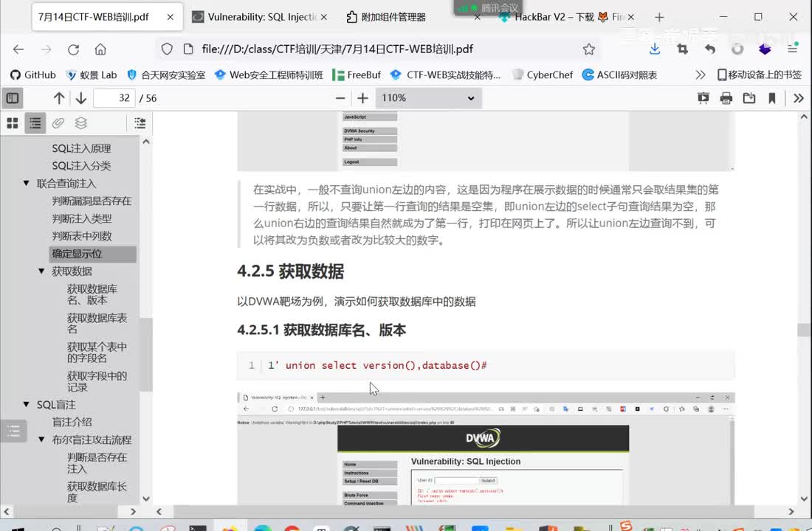Zoom in with plus button

point(362,98)
